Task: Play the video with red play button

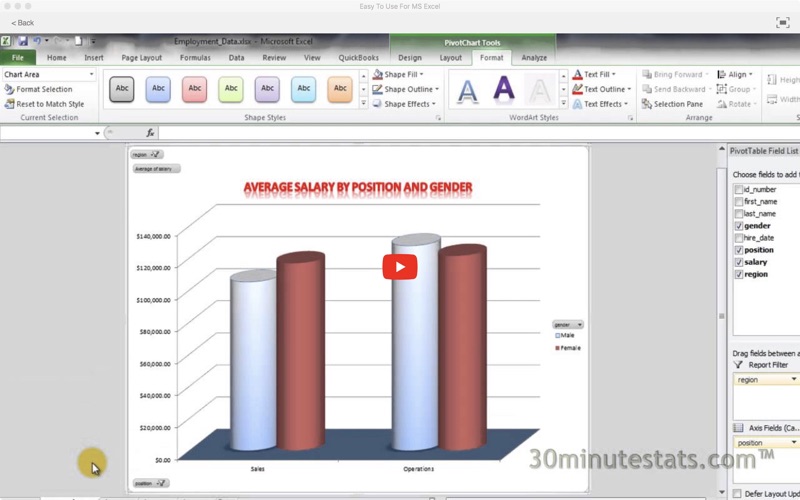Action: tap(399, 267)
